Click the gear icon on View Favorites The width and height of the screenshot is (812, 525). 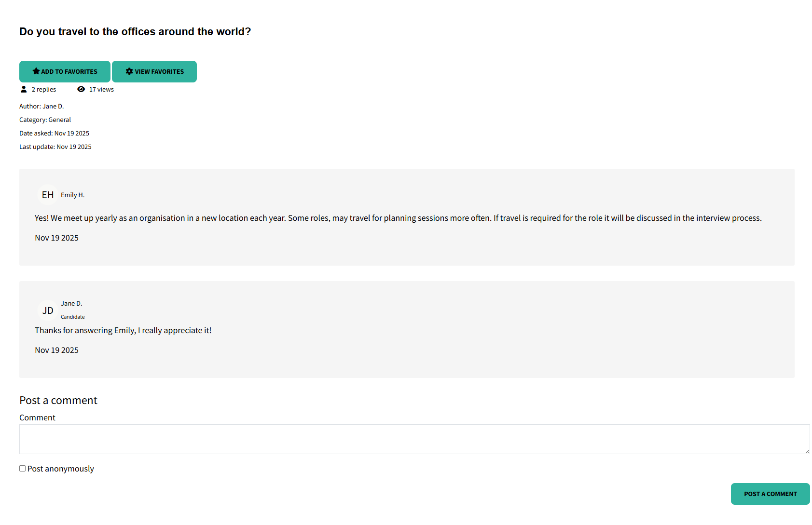coord(129,71)
